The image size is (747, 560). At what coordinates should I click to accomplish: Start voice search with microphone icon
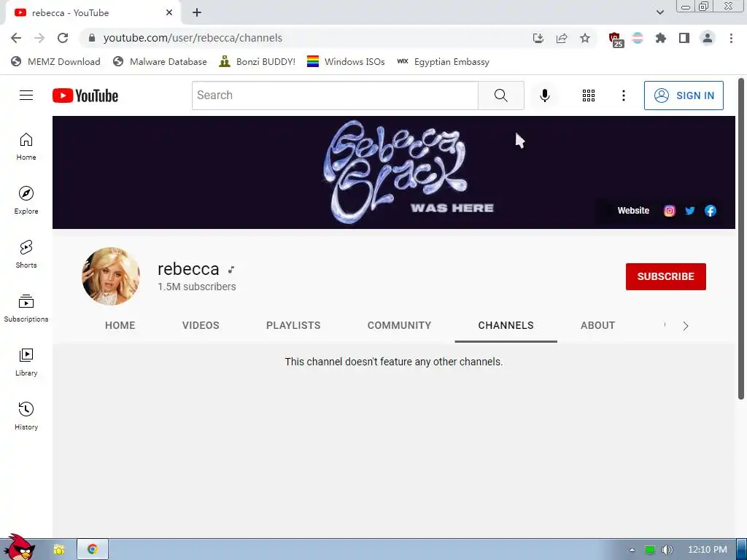[544, 96]
